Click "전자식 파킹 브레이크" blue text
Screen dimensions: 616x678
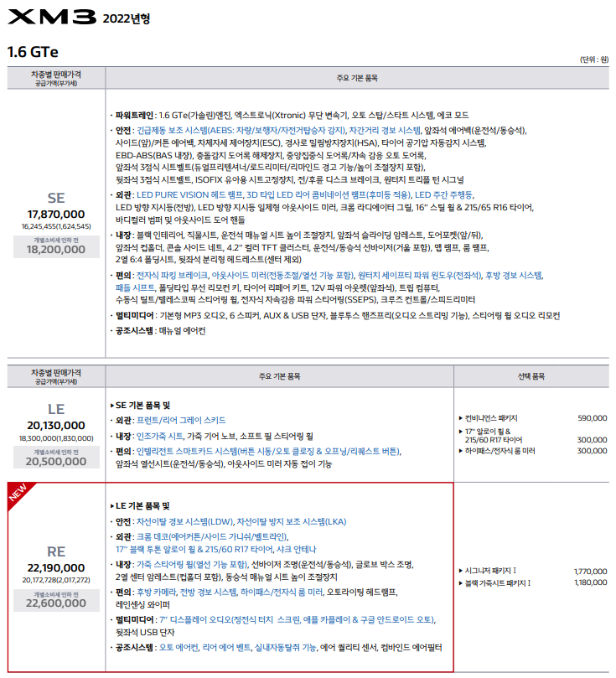[x=172, y=276]
